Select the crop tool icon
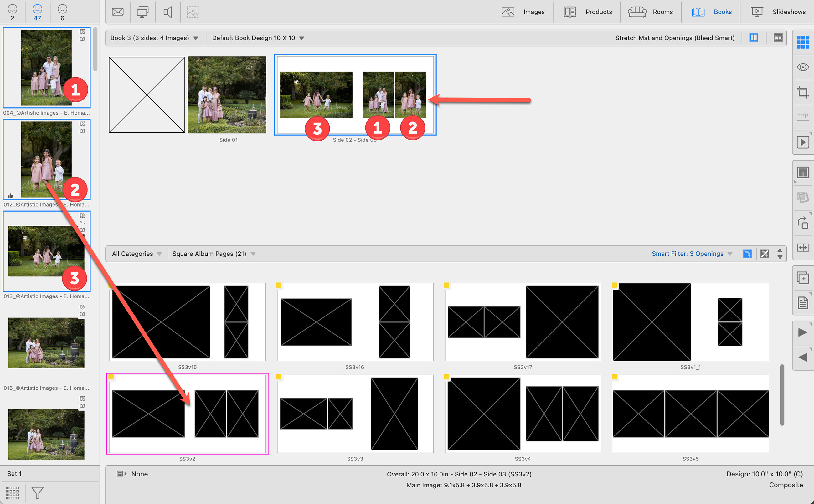This screenshot has width=814, height=504. point(803,92)
